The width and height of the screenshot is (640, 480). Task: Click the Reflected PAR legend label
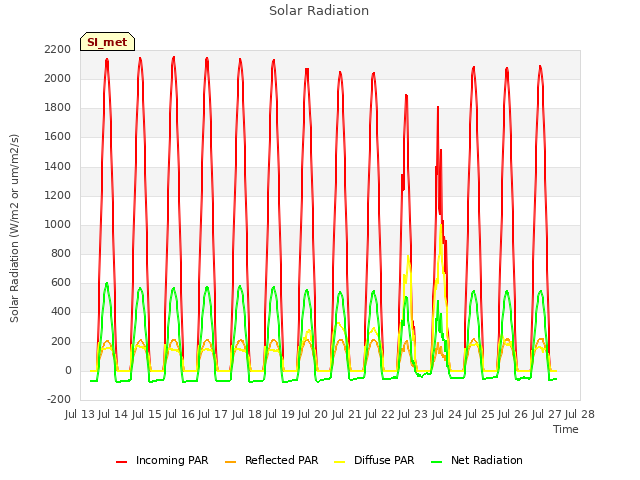click(281, 460)
